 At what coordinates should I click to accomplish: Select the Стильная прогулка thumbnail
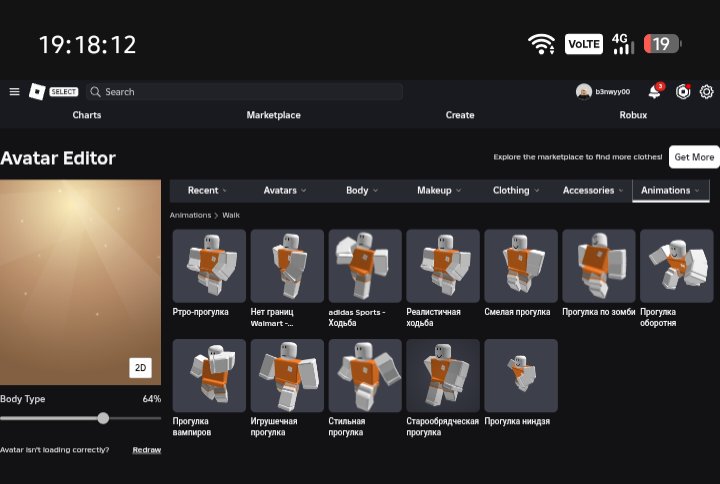(x=365, y=376)
